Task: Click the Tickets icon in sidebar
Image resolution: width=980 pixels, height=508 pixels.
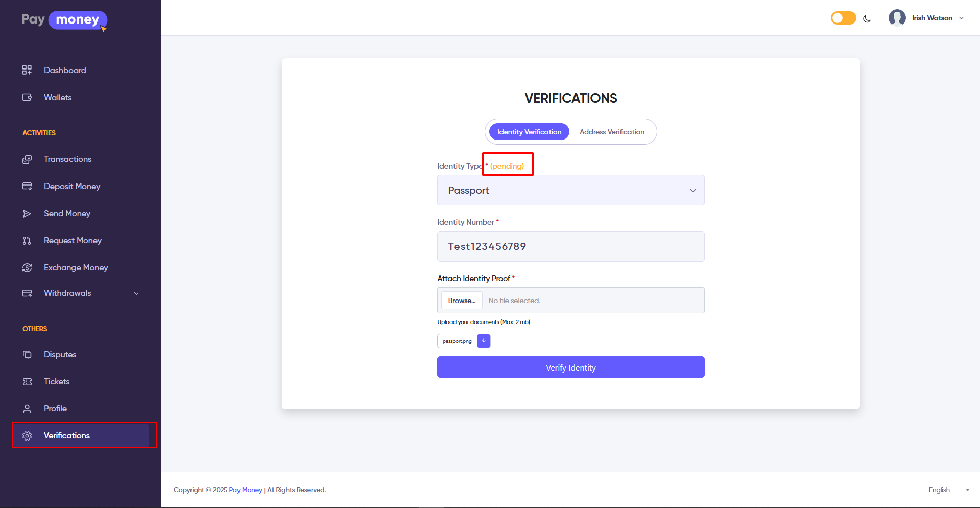Action: coord(27,382)
